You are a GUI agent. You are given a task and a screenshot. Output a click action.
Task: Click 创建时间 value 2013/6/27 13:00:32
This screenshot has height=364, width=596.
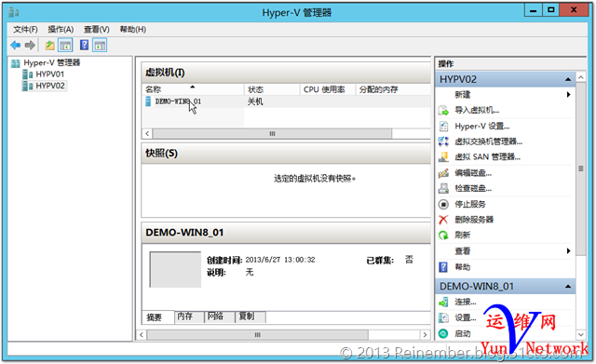tap(280, 260)
